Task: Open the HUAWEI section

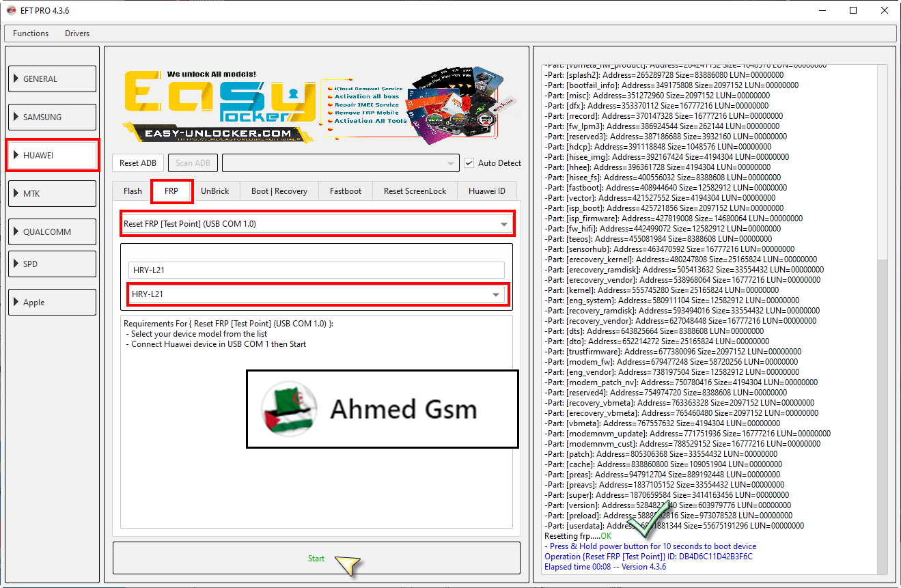Action: pyautogui.click(x=52, y=155)
